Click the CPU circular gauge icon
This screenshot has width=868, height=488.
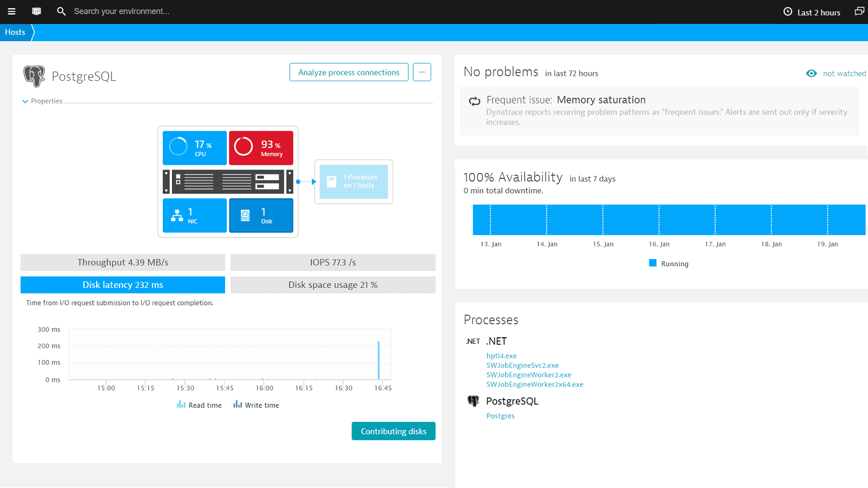tap(178, 146)
